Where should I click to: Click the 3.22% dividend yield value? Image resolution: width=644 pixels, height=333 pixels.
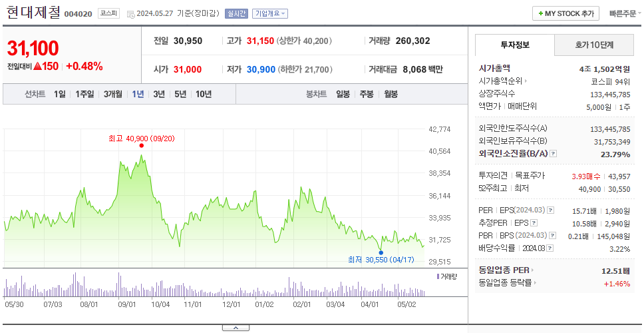click(x=620, y=249)
